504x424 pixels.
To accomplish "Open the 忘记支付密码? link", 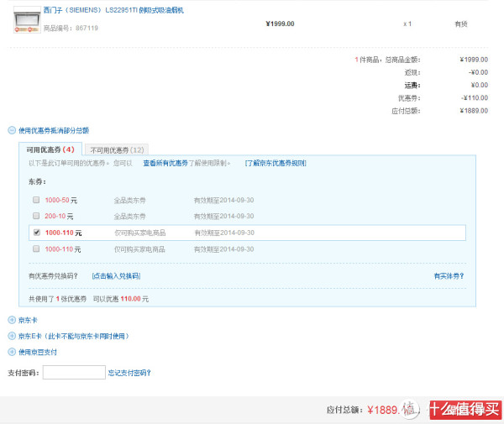I will [129, 373].
